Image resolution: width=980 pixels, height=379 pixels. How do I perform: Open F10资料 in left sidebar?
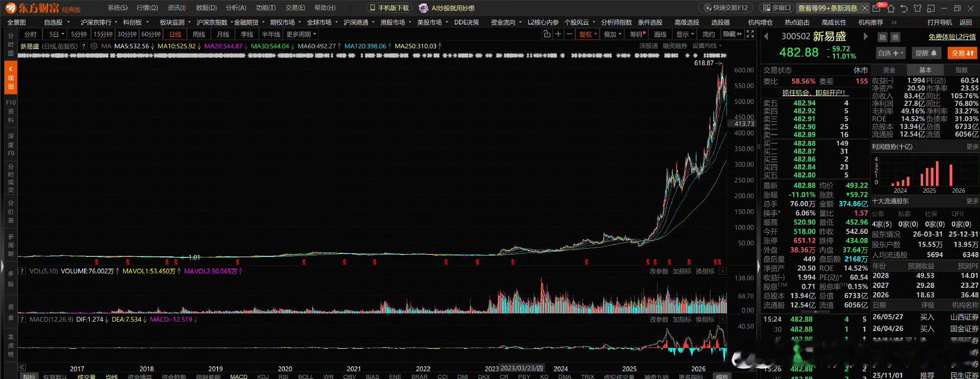(x=11, y=111)
